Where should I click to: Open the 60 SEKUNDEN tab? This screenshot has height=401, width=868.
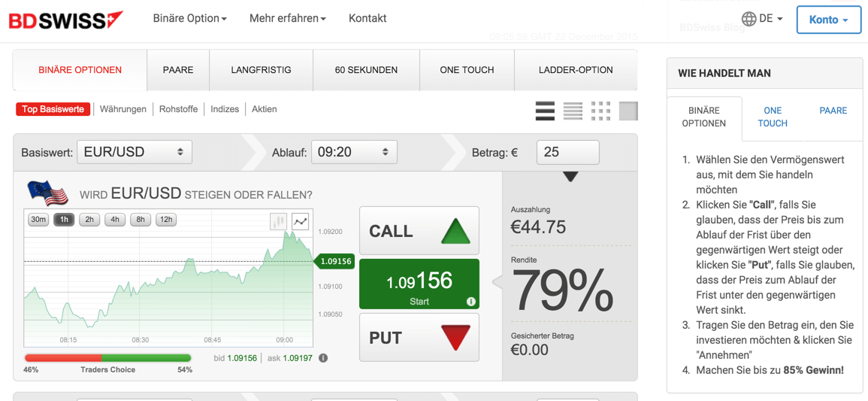point(367,70)
